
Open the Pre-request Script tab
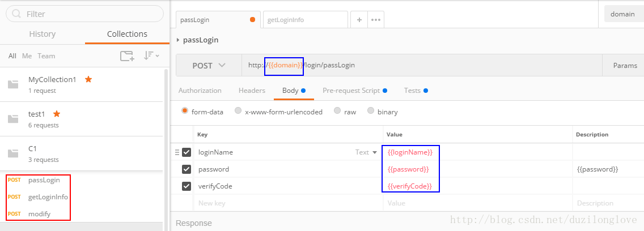pos(351,91)
